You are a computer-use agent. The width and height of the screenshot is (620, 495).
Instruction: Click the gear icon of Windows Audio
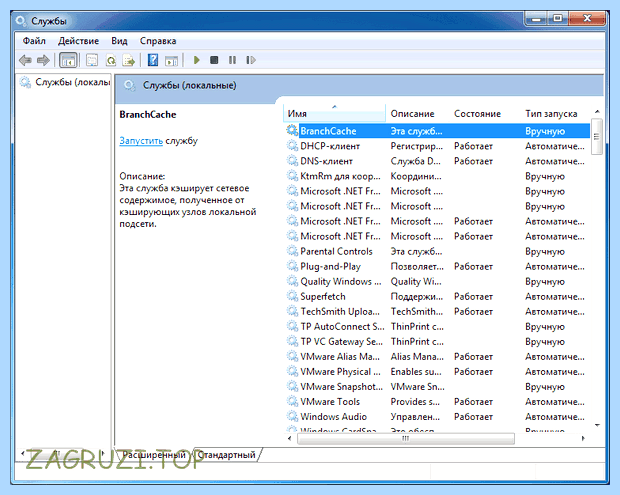pyautogui.click(x=292, y=416)
